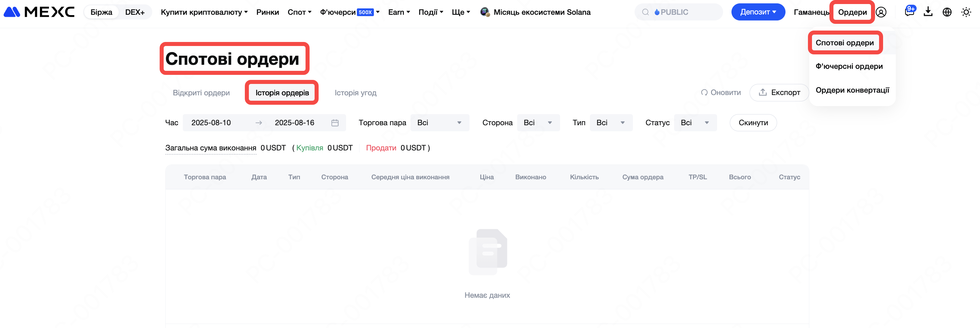Viewport: 980px width, 328px height.
Task: Switch to Відкриті ордери tab
Action: [201, 93]
